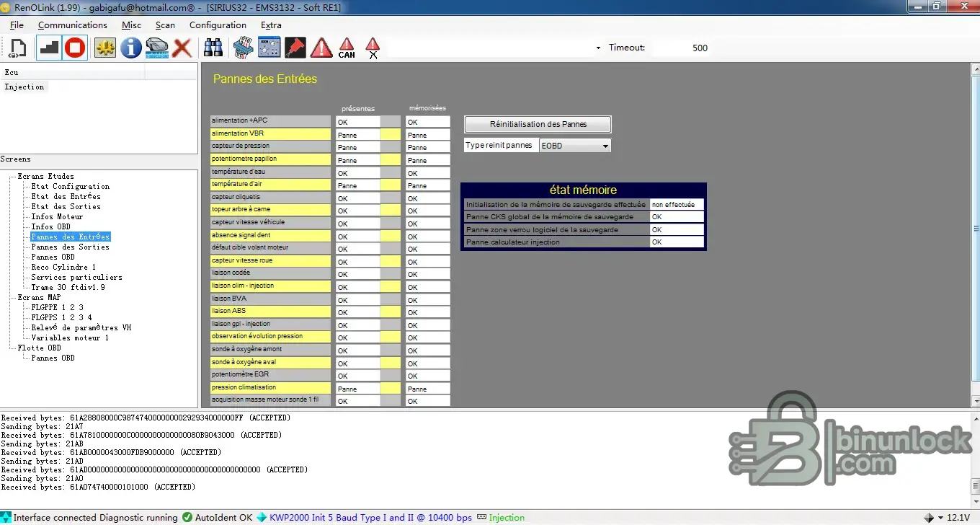Open the Scan menu
Screen dimensions: 980x525
165,25
